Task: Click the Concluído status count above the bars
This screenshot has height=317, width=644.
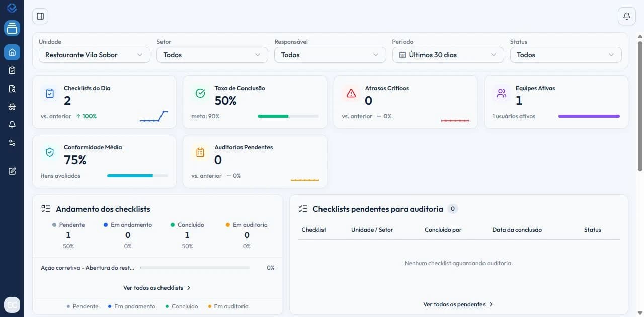Action: (x=187, y=235)
